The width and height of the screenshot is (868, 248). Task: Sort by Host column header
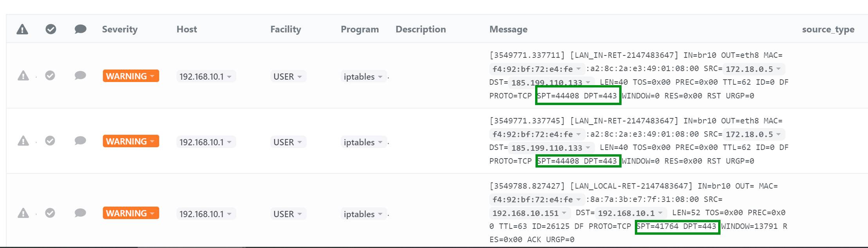[x=187, y=29]
